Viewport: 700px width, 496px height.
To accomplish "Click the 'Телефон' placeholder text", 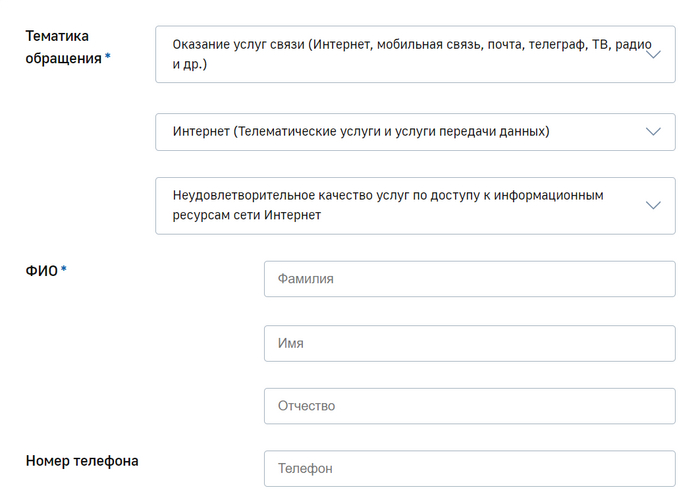I will [305, 468].
